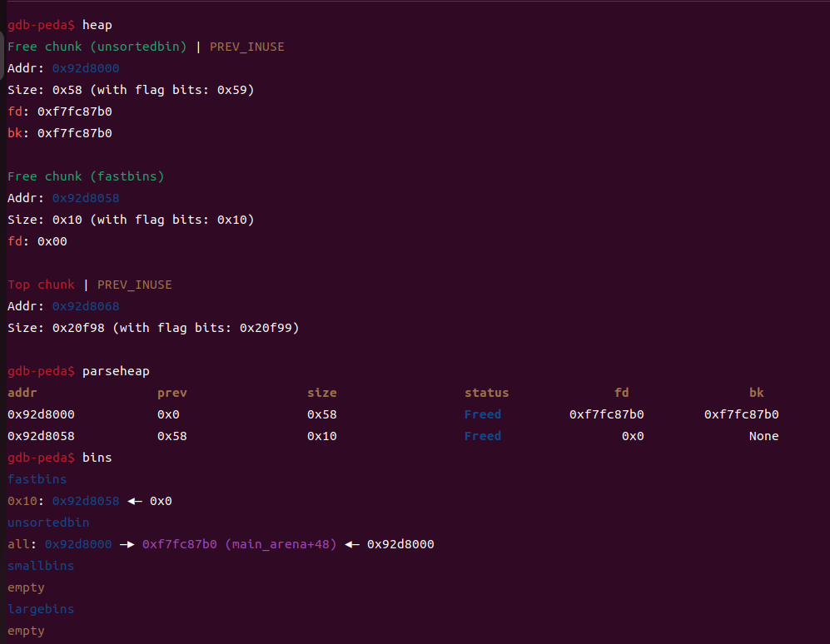
Task: Click the red "Top chunk" heading
Action: point(41,285)
